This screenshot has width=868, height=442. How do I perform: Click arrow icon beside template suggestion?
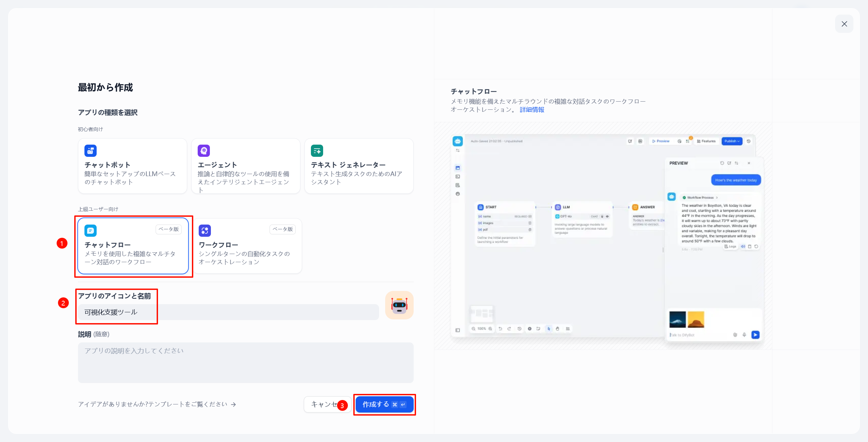click(x=233, y=404)
